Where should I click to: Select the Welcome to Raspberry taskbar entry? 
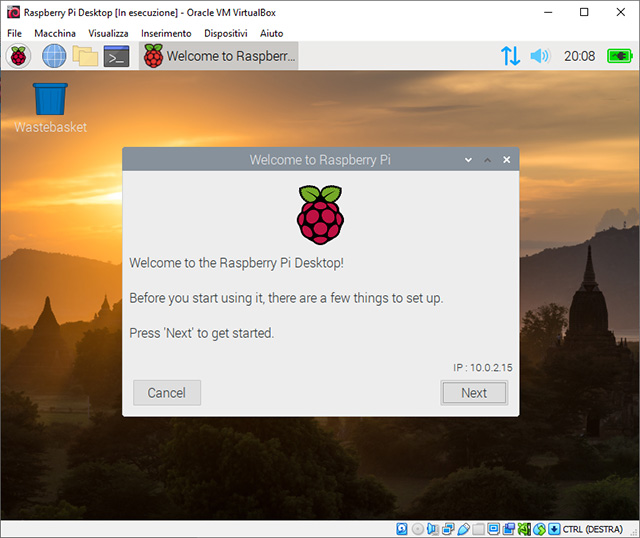point(218,56)
